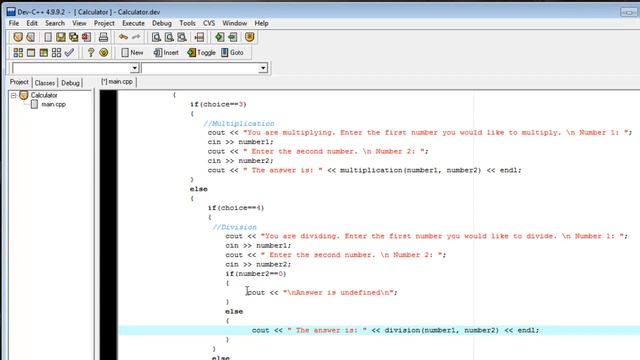Open the Window menu
Viewport: 640px width, 360px height.
click(x=234, y=23)
